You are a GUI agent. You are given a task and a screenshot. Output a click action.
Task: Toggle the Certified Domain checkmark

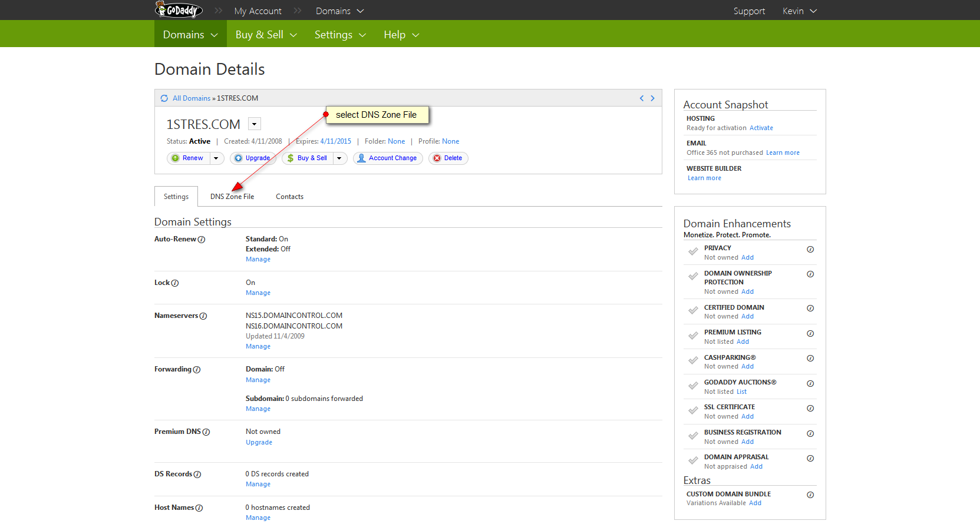(x=693, y=311)
